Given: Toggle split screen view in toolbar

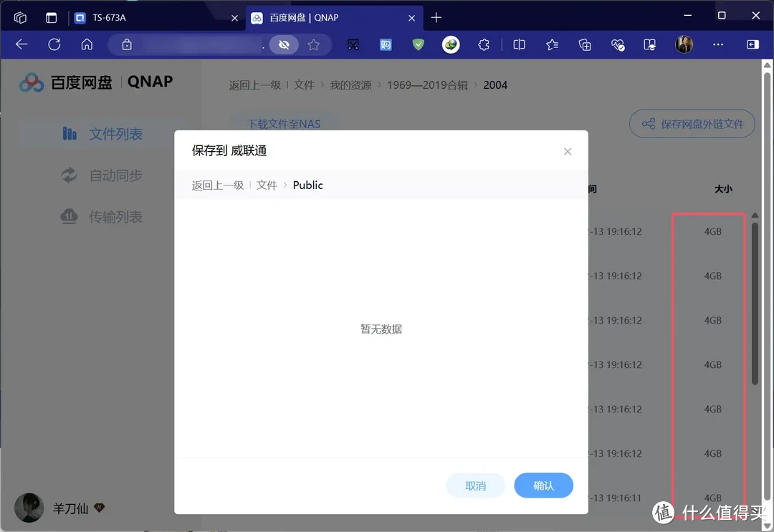Looking at the screenshot, I should (x=519, y=44).
